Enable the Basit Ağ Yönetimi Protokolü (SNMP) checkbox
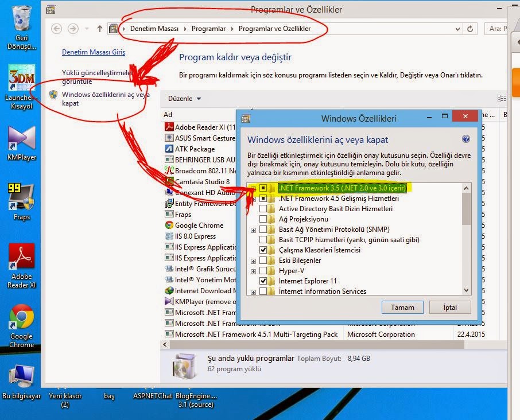The image size is (520, 420). pyautogui.click(x=263, y=229)
